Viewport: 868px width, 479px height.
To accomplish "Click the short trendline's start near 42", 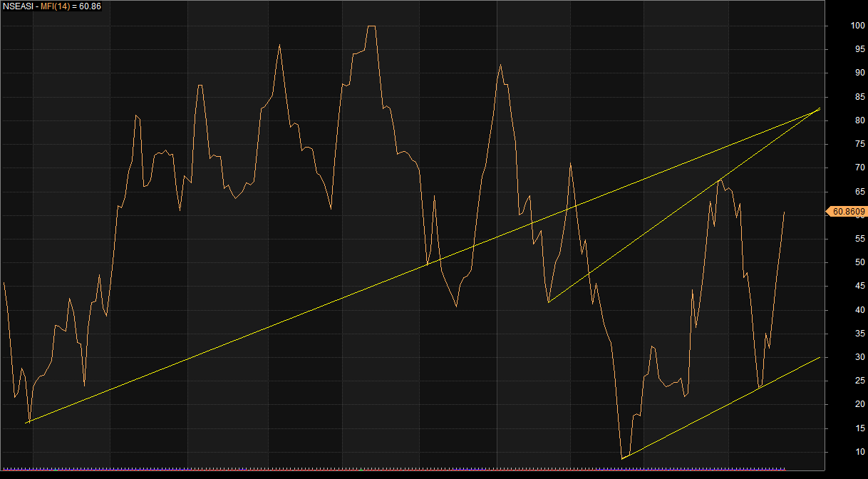I will point(548,302).
